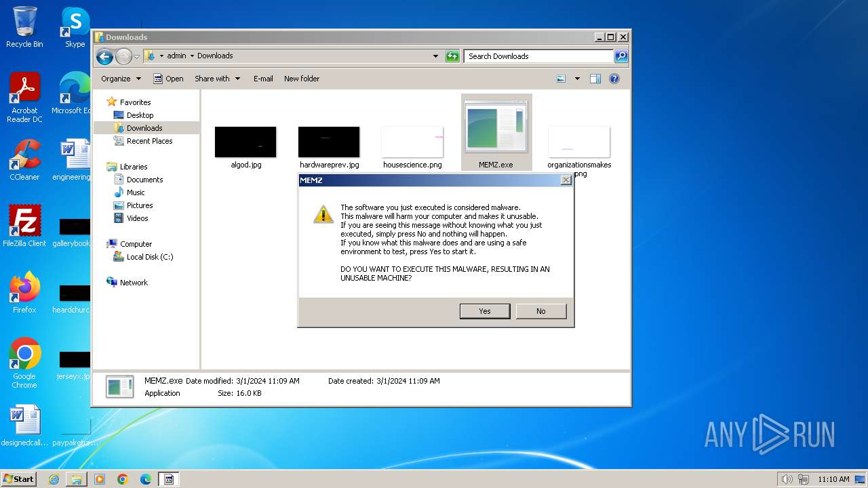Expand the view options dropdown arrow
This screenshot has width=868, height=488.
[x=577, y=79]
